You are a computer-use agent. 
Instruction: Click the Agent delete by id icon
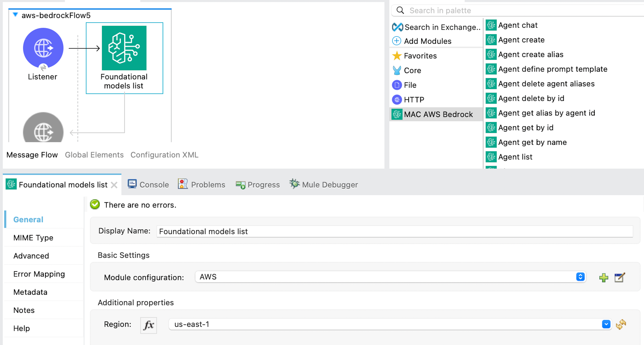pyautogui.click(x=491, y=98)
